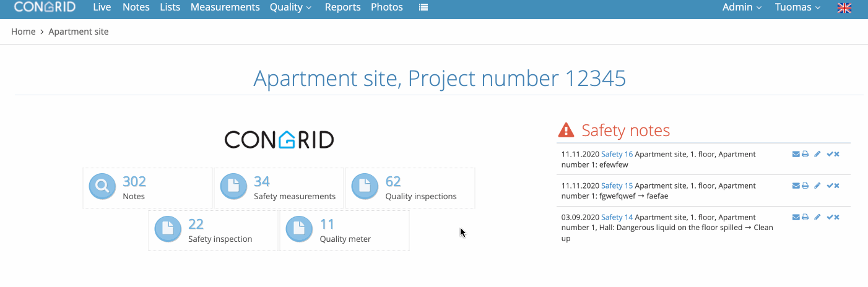The image size is (868, 287).
Task: Click the Quality inspections document icon
Action: click(x=365, y=186)
